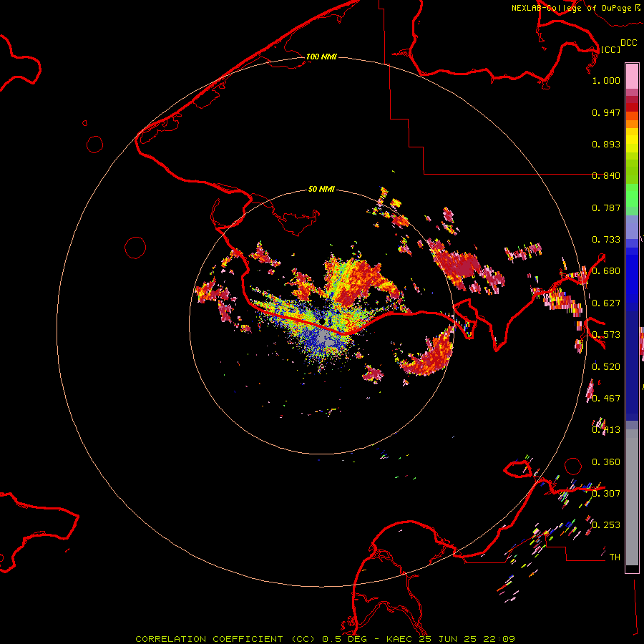Select the 0.733 scale value
Viewport: 644px width, 644px height.
point(606,240)
